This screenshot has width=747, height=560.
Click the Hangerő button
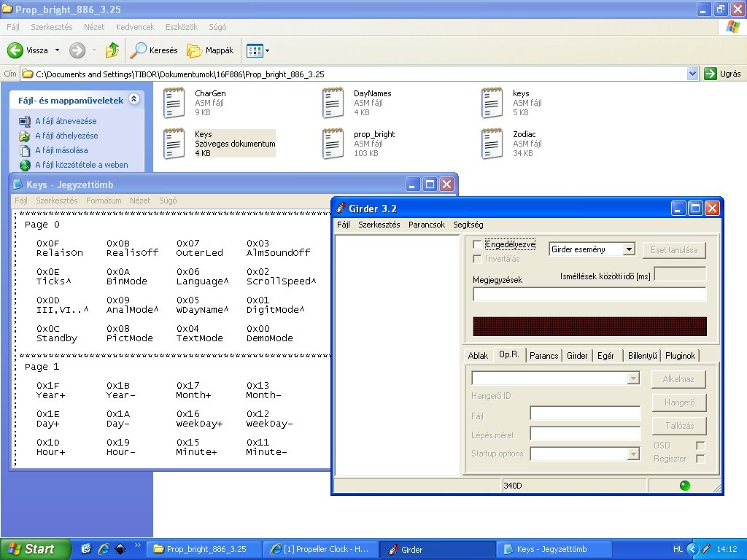click(x=678, y=402)
